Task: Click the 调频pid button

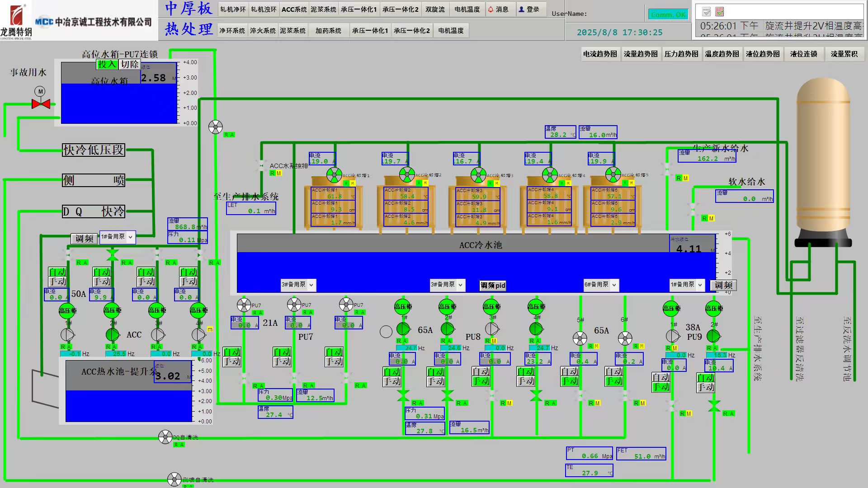Action: point(493,286)
